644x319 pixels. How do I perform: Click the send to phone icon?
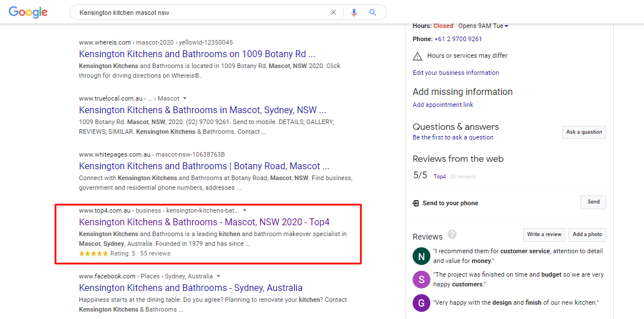[x=416, y=203]
